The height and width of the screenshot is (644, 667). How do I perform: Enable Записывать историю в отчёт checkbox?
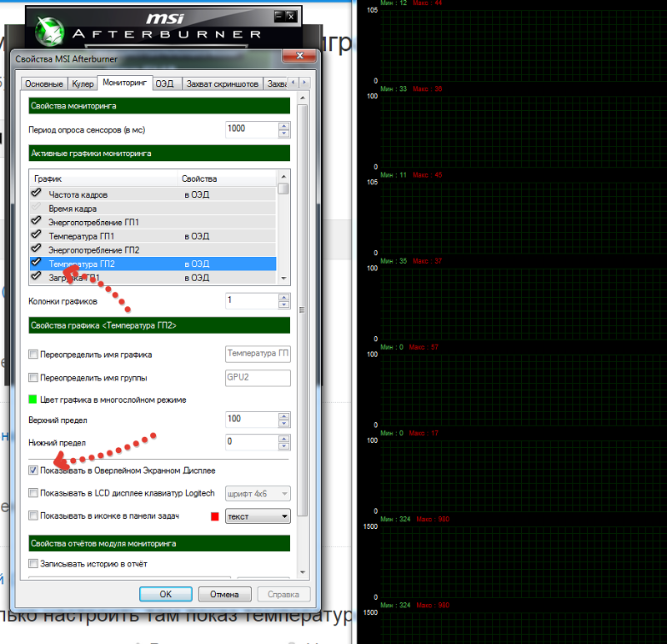(x=33, y=564)
